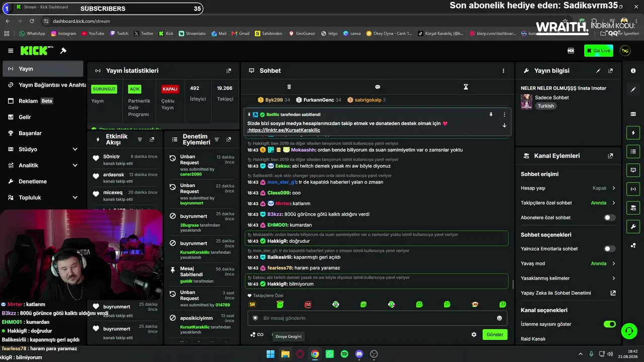Pop out the Yayın İstatistikleri panel
This screenshot has height=362, width=644.
[x=228, y=71]
